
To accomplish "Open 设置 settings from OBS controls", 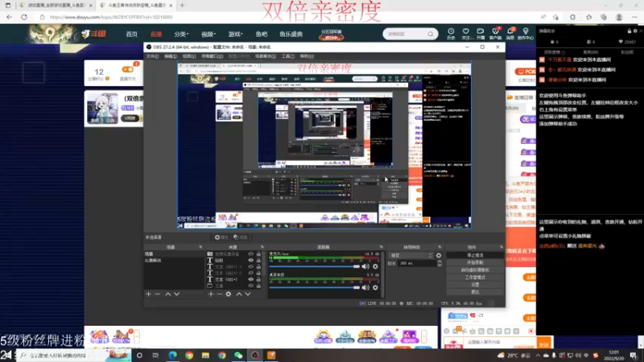I will click(475, 285).
